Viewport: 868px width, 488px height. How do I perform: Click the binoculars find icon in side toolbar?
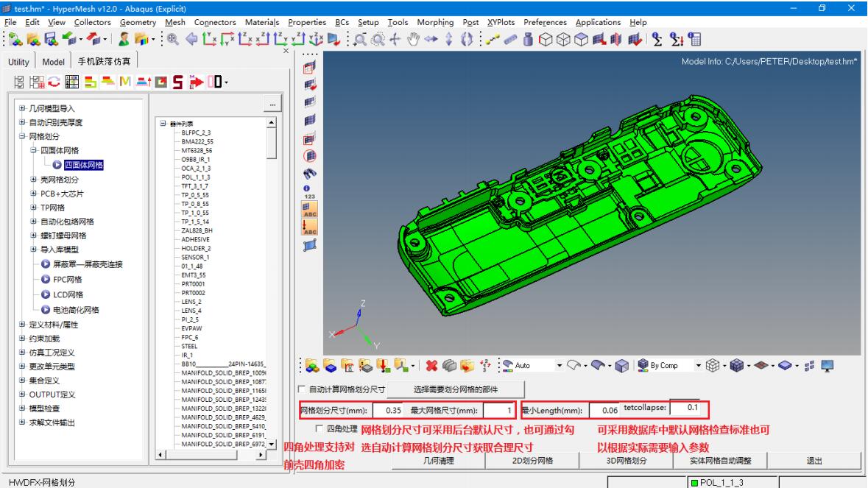tap(310, 174)
